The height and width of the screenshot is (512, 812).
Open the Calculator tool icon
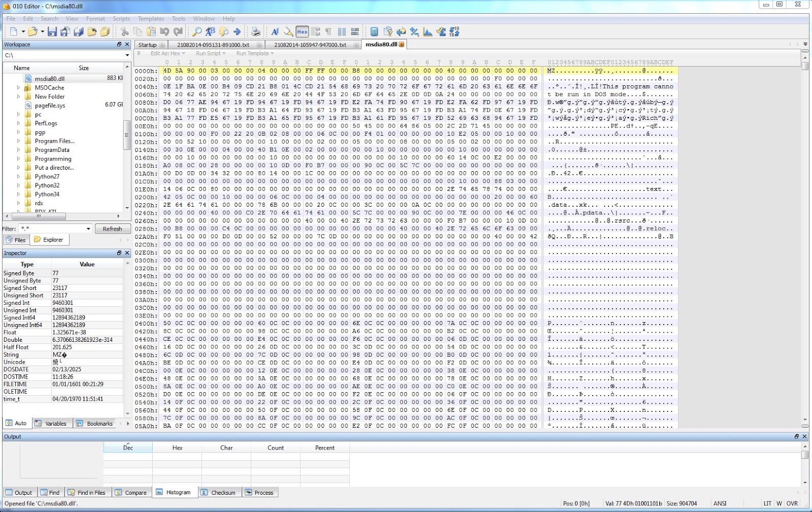[374, 31]
